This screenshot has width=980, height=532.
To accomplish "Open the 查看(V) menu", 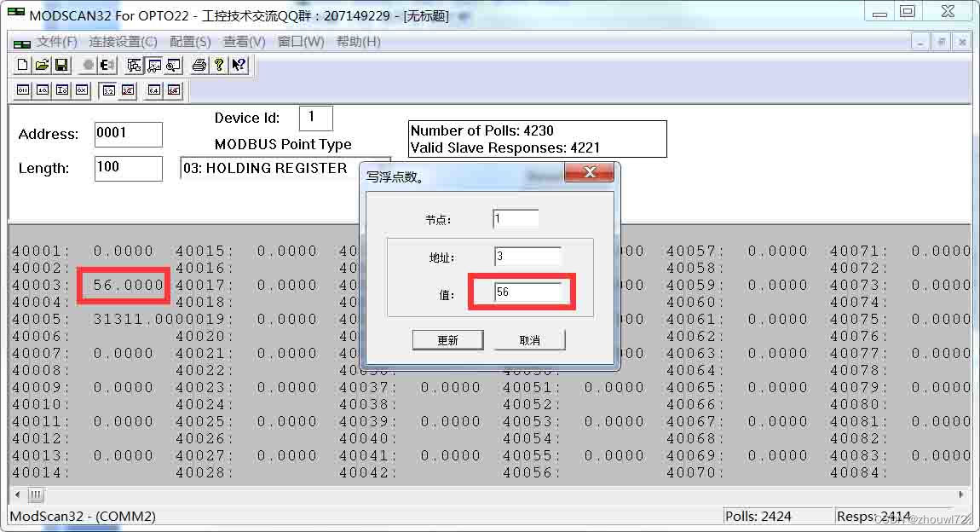I will pyautogui.click(x=245, y=41).
